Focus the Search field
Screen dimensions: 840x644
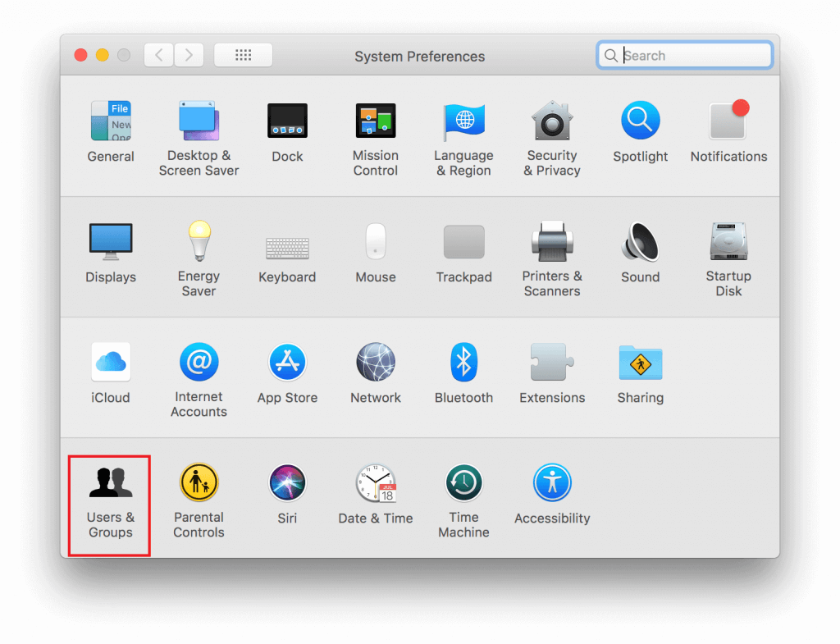[x=685, y=55]
